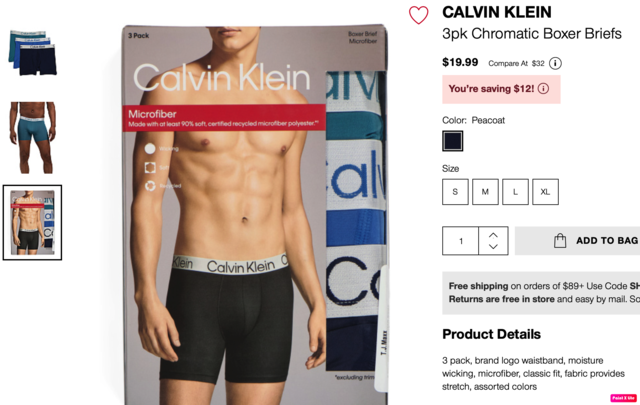Screen dimensions: 640x405
Task: Add to Bag
Action: tap(577, 241)
